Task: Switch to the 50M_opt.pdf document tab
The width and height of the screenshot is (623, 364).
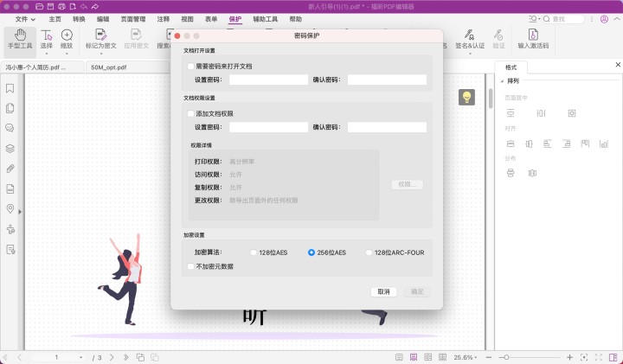Action: [109, 67]
